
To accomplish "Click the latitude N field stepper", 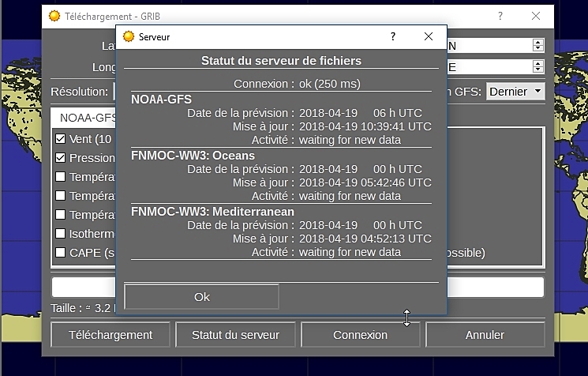I will click(x=537, y=45).
